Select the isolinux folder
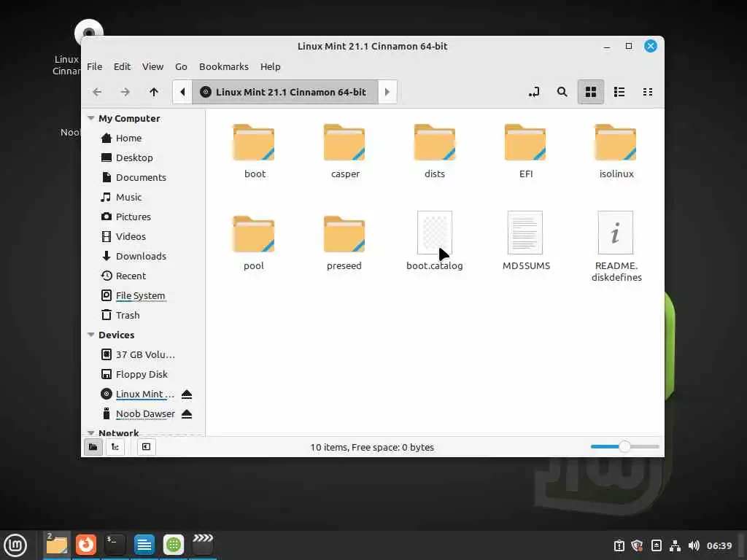Image resolution: width=747 pixels, height=560 pixels. coord(616,150)
